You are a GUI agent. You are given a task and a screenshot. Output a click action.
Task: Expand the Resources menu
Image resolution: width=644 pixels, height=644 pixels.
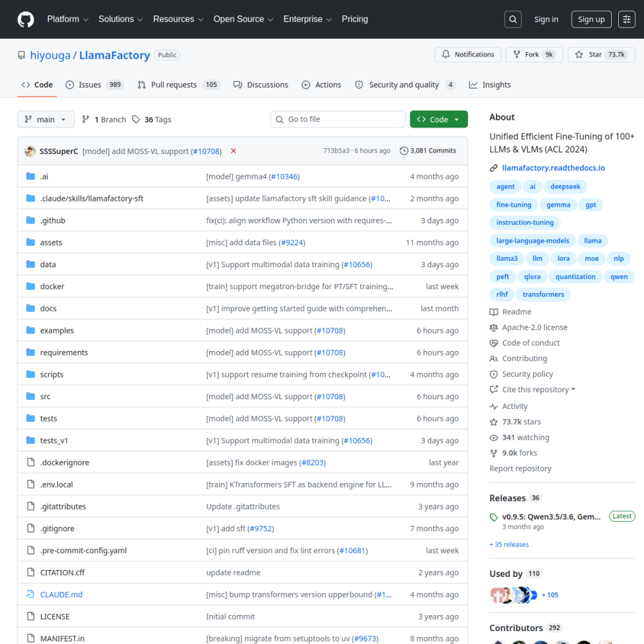click(178, 19)
